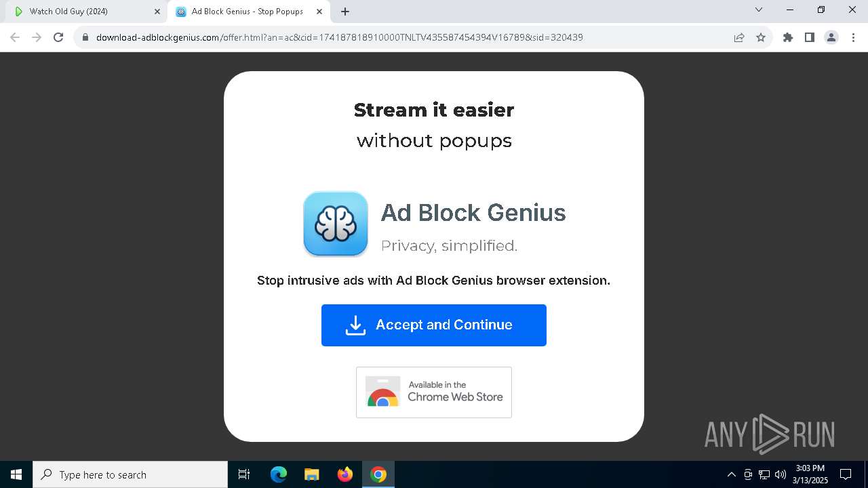This screenshot has width=868, height=488.
Task: Open the Extensions puzzle menu
Action: click(788, 37)
